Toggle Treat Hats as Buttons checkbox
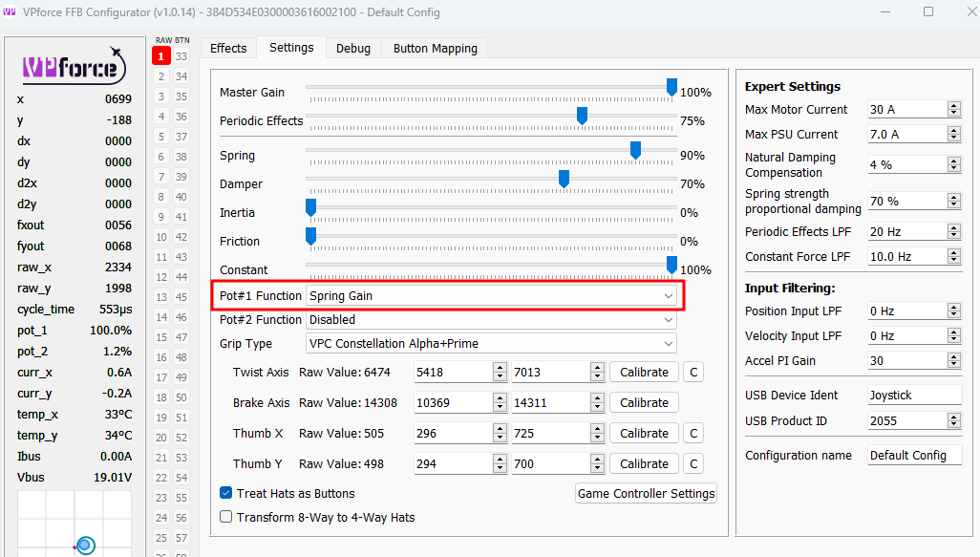Screen dimensions: 980x557 [x=226, y=493]
